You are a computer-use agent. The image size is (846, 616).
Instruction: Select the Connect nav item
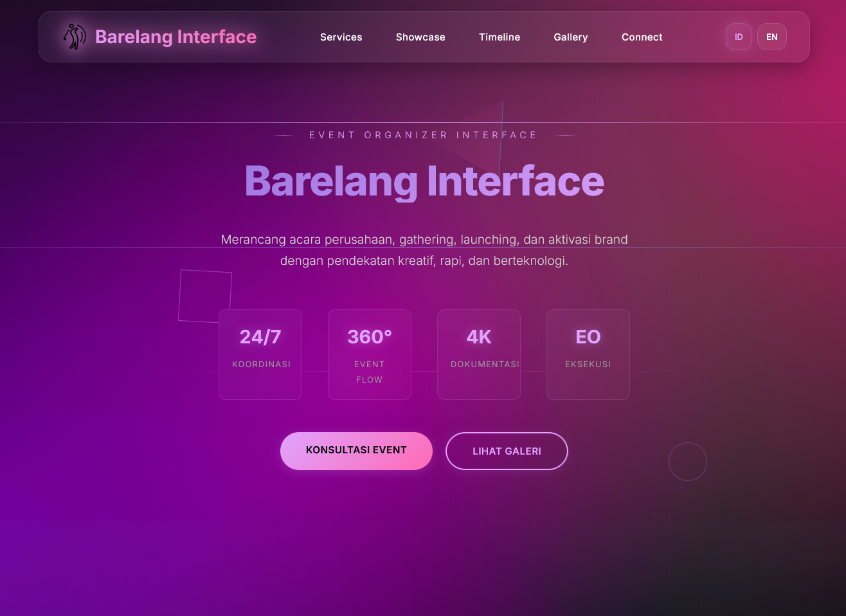(642, 37)
